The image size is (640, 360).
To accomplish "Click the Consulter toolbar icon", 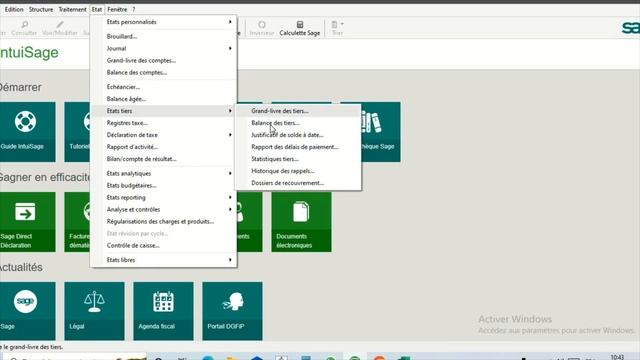I will (x=24, y=28).
